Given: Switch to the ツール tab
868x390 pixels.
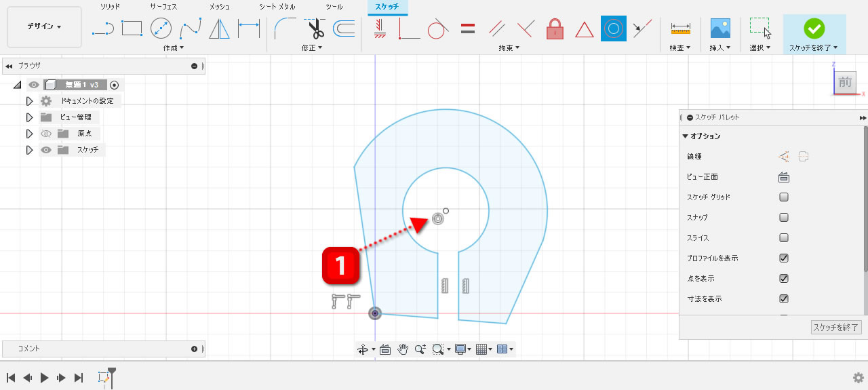Looking at the screenshot, I should coord(334,6).
